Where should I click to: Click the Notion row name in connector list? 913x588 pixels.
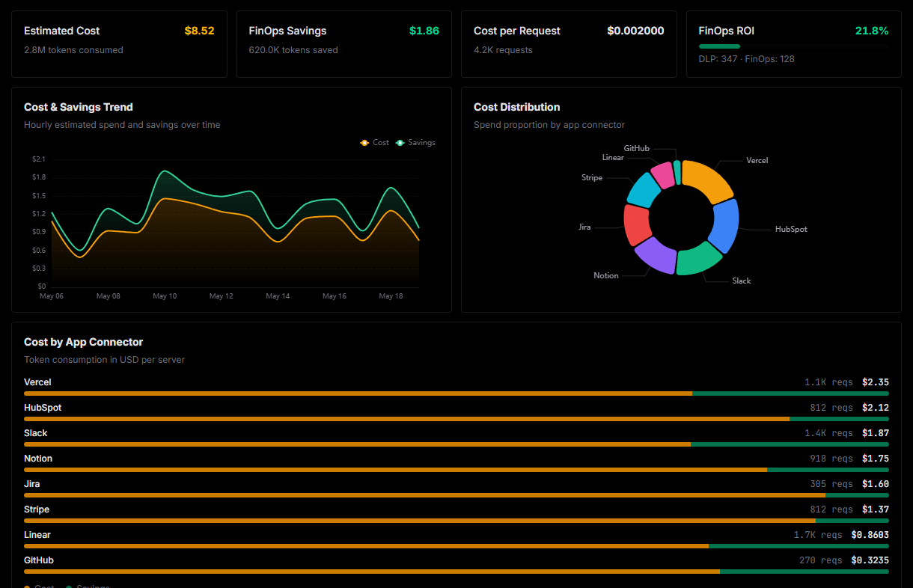click(38, 459)
